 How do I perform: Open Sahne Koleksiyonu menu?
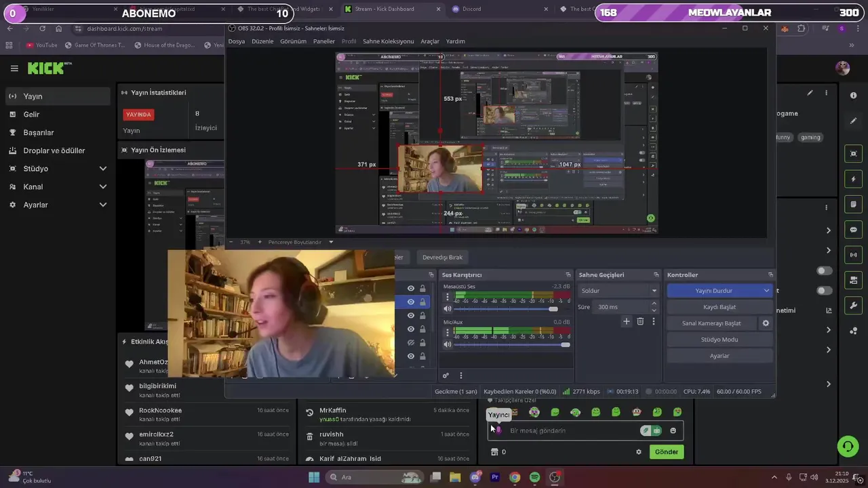click(388, 41)
